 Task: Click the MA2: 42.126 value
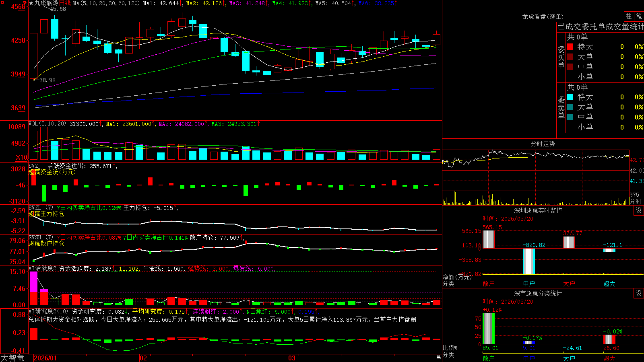coord(205,3)
